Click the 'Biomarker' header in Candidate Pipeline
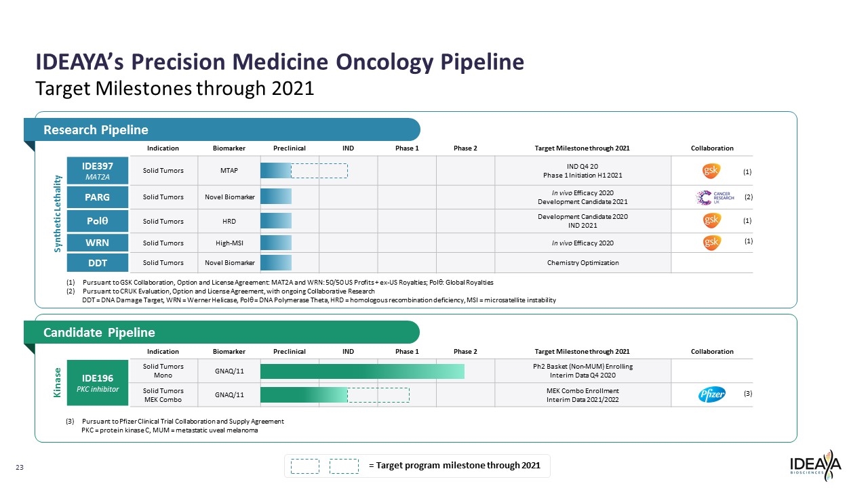The height and width of the screenshot is (488, 868). [229, 352]
